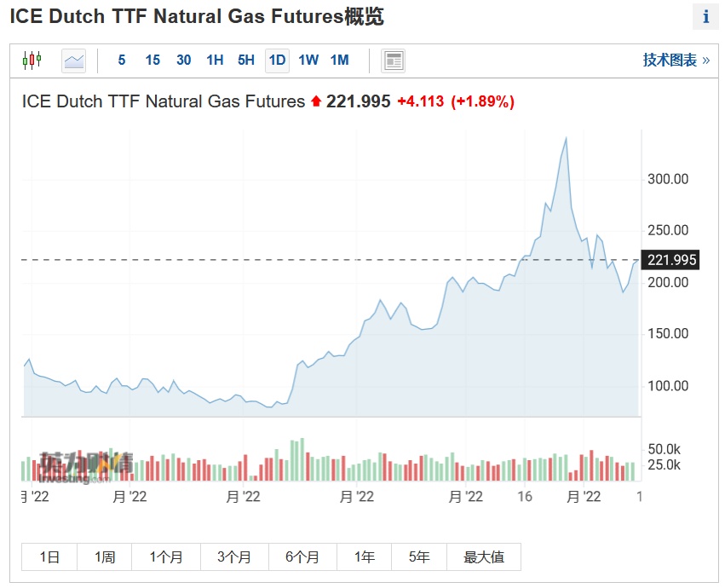Select the 15-minute interval
Image resolution: width=725 pixels, height=588 pixels.
click(x=152, y=61)
